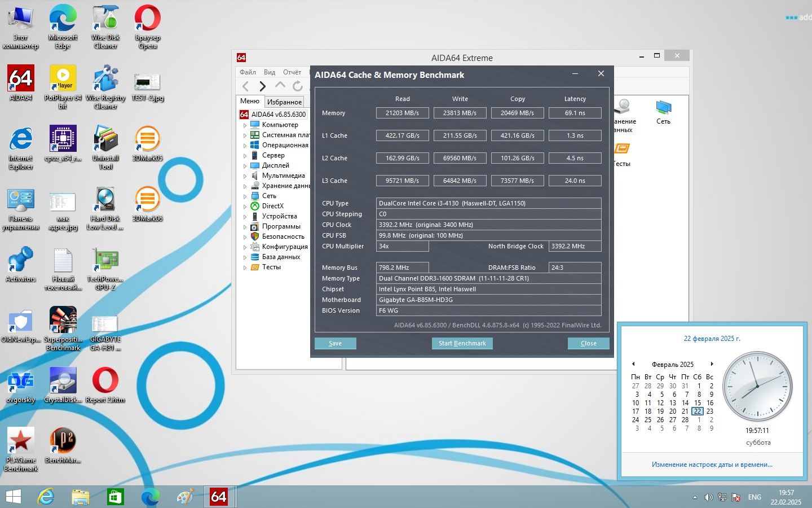The height and width of the screenshot is (508, 812).
Task: Open the PLAGame Benchmark desktop icon
Action: click(21, 449)
